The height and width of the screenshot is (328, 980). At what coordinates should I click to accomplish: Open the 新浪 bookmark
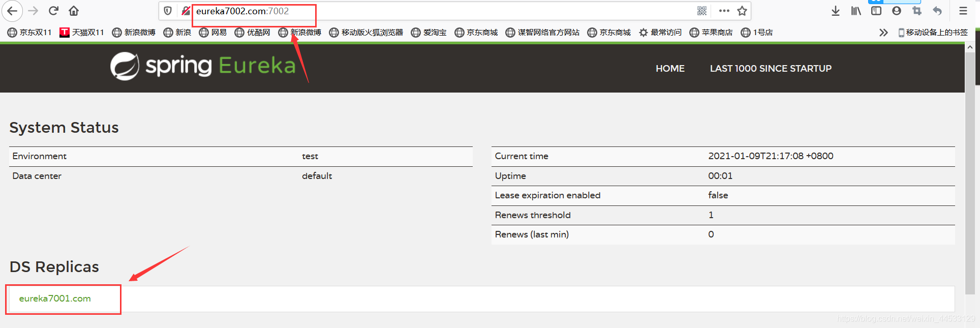(177, 33)
